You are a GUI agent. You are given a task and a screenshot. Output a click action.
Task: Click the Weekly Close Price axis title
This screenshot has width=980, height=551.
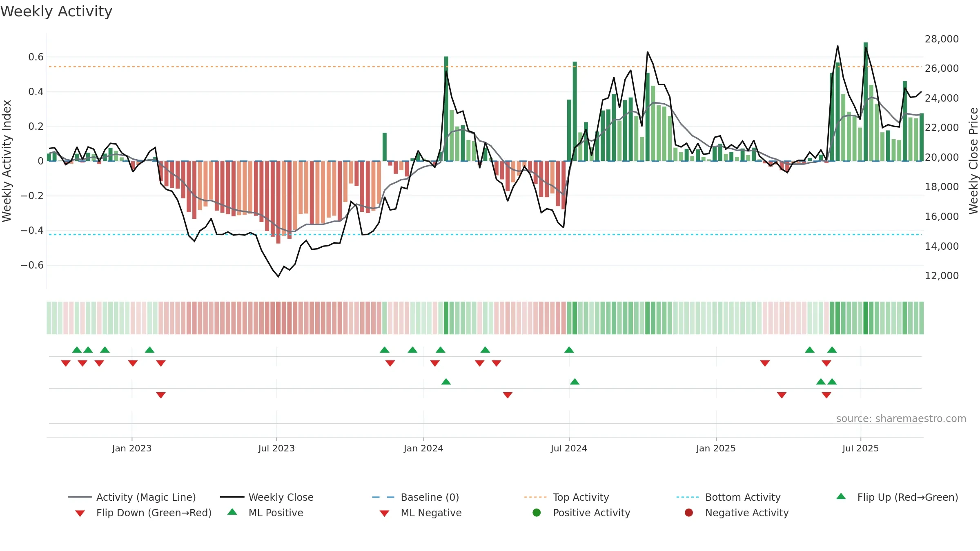(973, 161)
